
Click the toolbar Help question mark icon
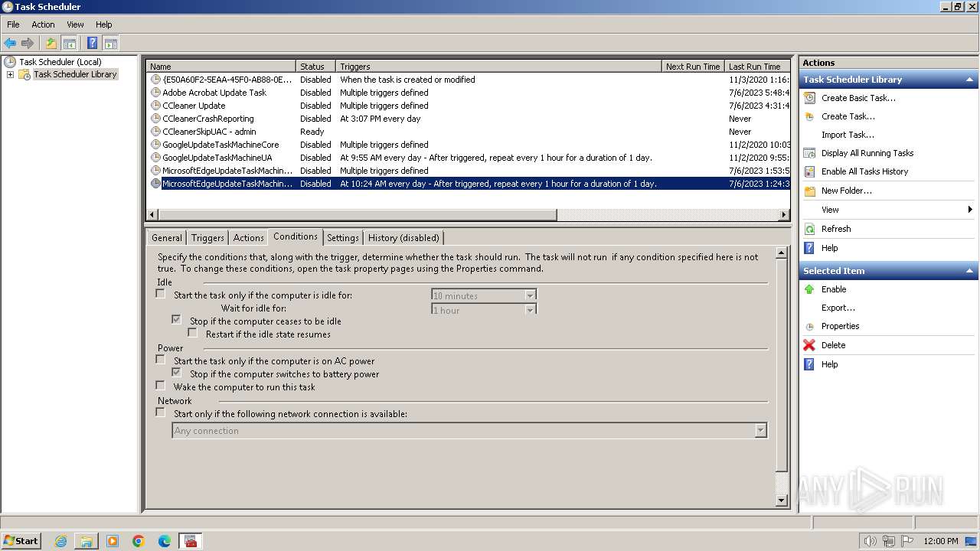[x=92, y=44]
